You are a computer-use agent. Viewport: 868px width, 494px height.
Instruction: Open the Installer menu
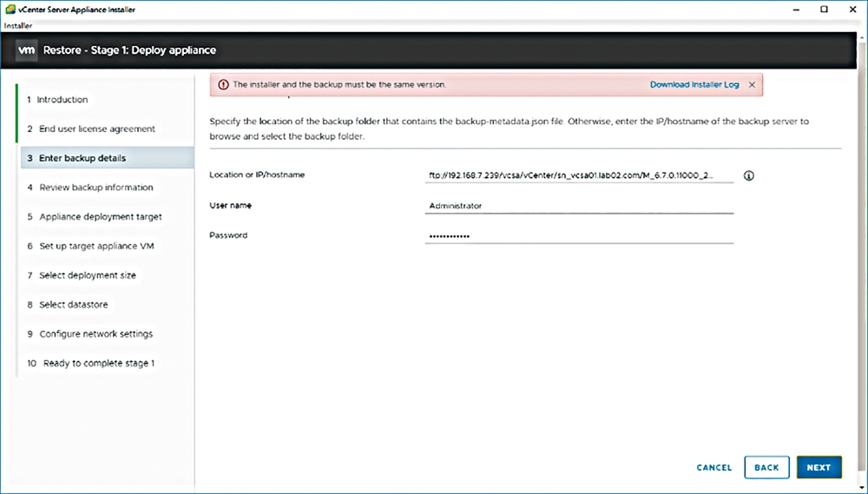pyautogui.click(x=17, y=25)
